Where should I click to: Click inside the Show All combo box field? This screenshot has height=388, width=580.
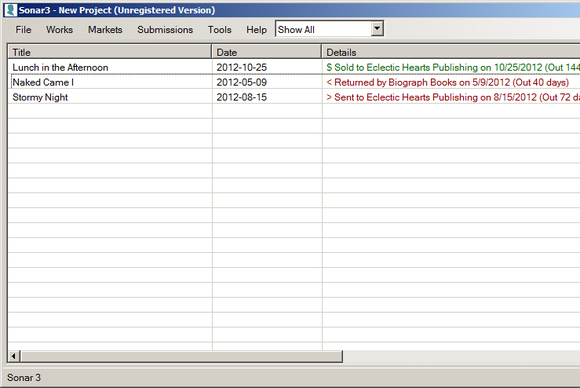[x=323, y=29]
